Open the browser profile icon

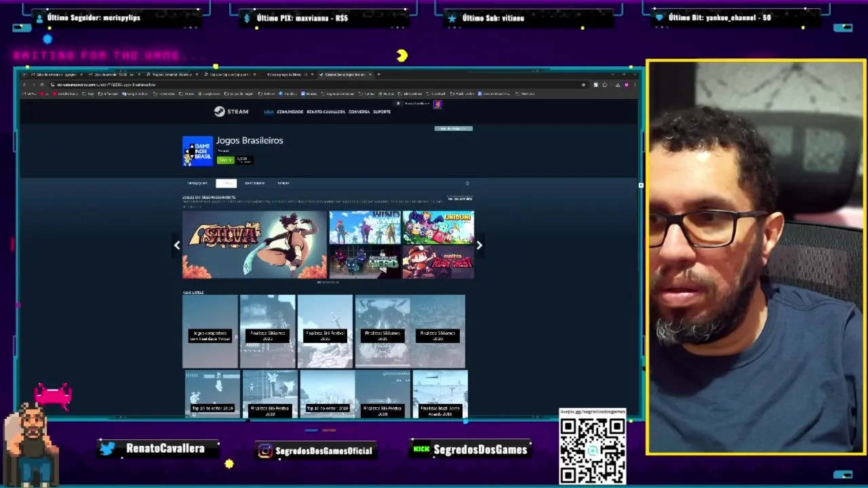pyautogui.click(x=627, y=85)
